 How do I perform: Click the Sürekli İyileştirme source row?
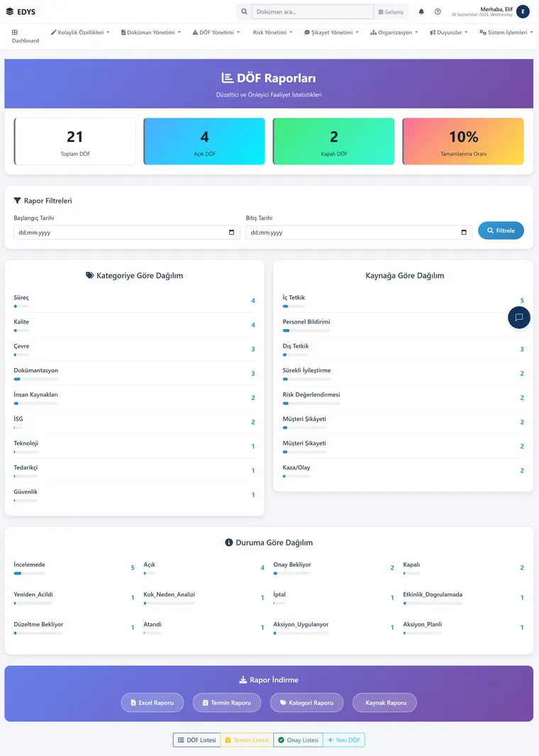403,374
